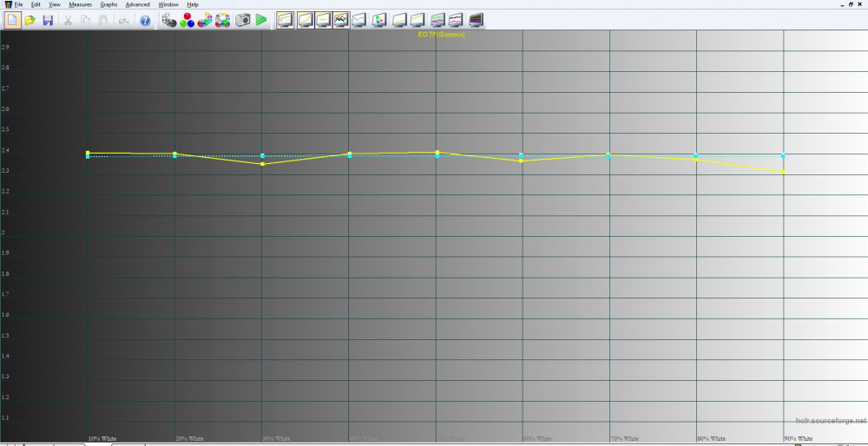This screenshot has width=868, height=446.
Task: Toggle the last dark monitor view button
Action: [x=476, y=19]
